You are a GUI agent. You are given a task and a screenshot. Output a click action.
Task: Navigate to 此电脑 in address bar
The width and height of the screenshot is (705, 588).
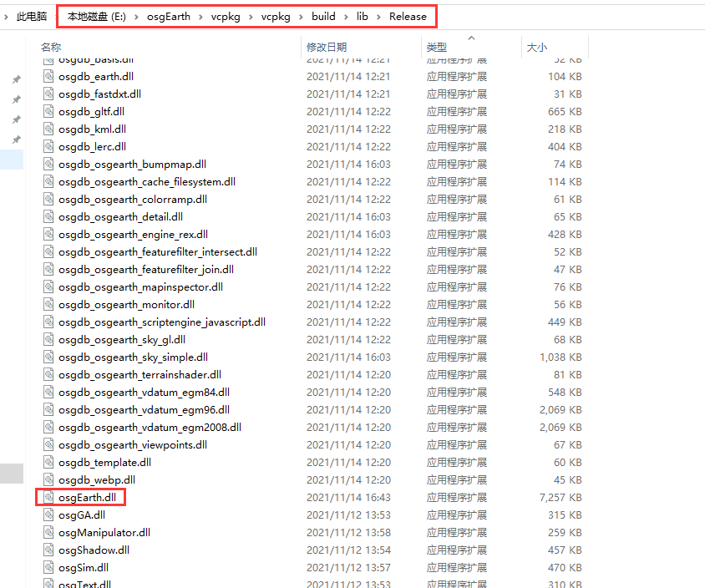coord(32,17)
